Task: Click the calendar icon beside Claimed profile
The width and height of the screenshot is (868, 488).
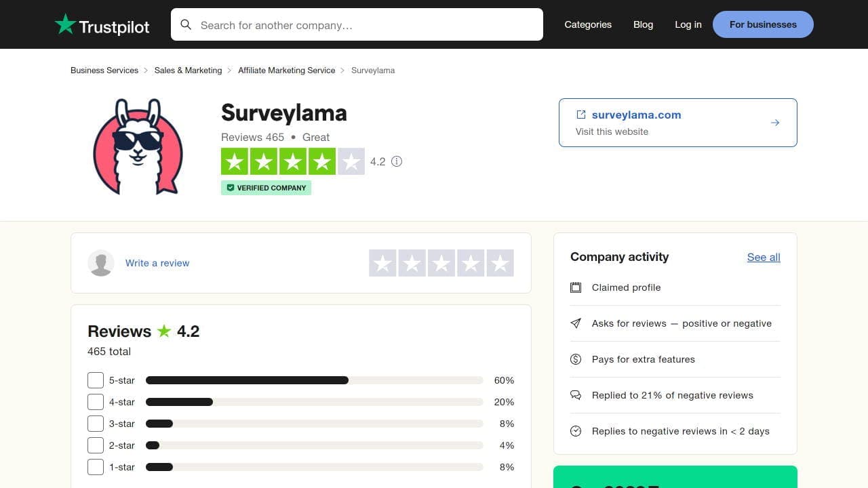Action: coord(576,287)
